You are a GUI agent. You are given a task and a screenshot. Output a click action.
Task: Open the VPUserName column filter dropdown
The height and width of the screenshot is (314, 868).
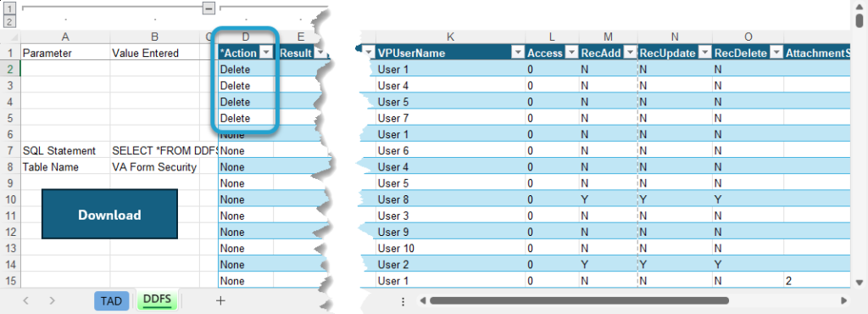518,53
